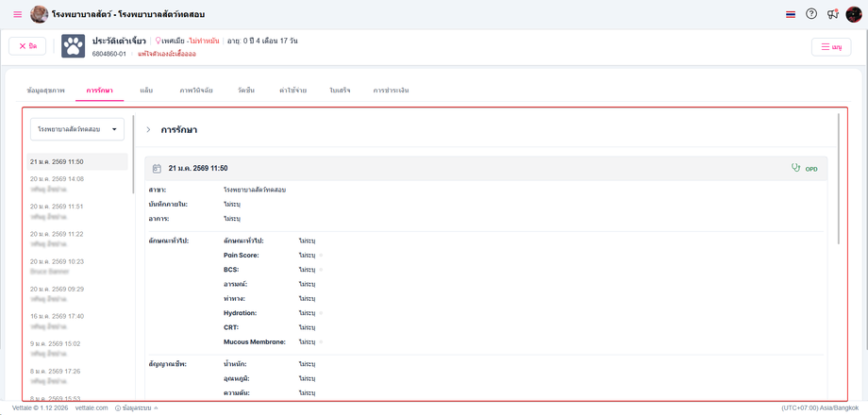
Task: Select the การรักษา tab
Action: click(x=100, y=91)
